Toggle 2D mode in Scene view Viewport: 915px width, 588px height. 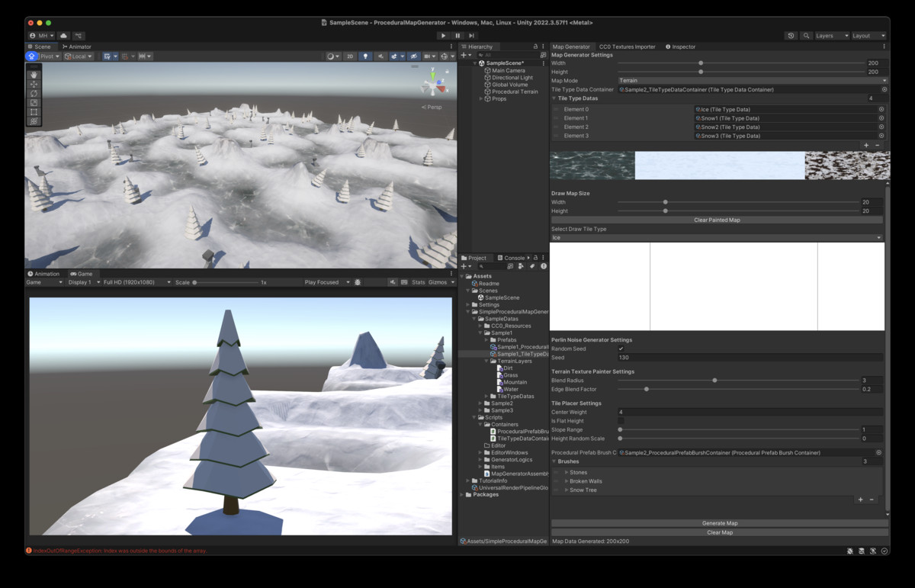(350, 56)
